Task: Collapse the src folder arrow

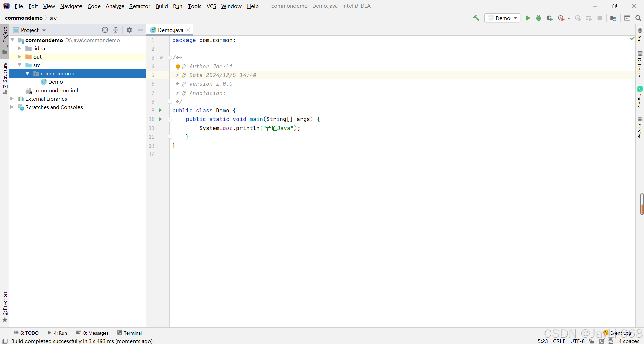Action: [20, 65]
